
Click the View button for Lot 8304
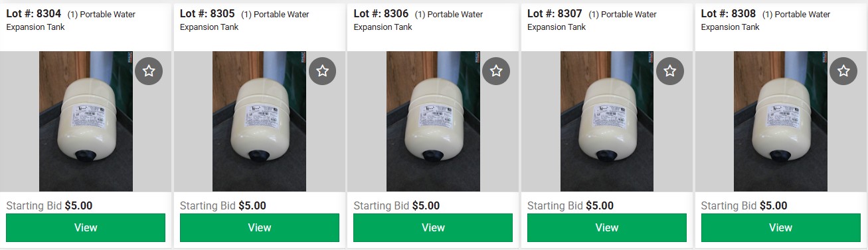(x=86, y=227)
